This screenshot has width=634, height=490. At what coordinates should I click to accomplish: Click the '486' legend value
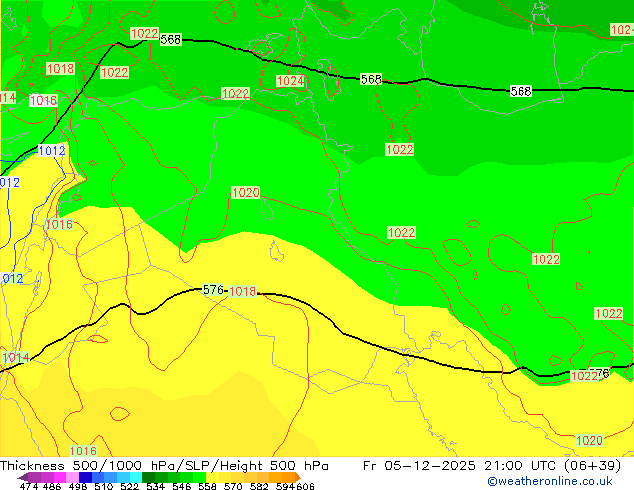(x=52, y=486)
